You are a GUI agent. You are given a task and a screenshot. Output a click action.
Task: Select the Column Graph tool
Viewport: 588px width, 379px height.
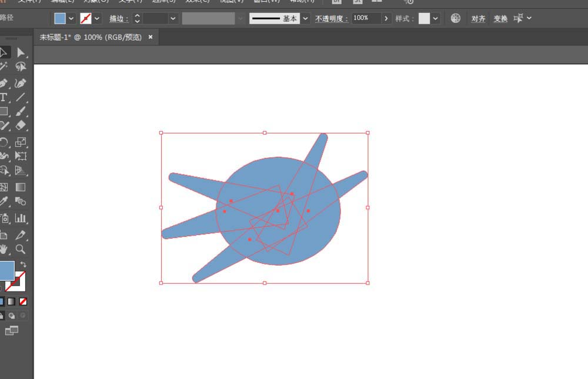[x=21, y=218]
